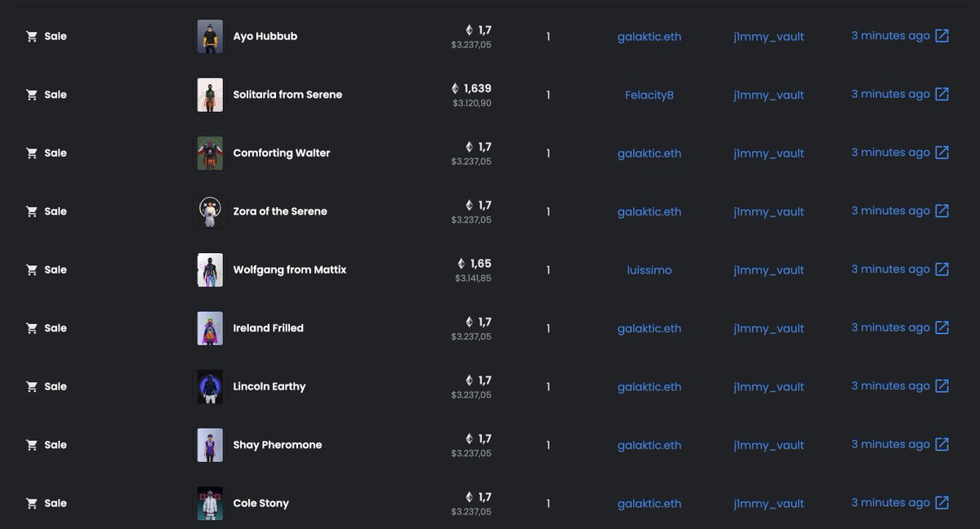Open the Cole Stony thumbnail
Screen dimensions: 980x529
click(x=210, y=504)
